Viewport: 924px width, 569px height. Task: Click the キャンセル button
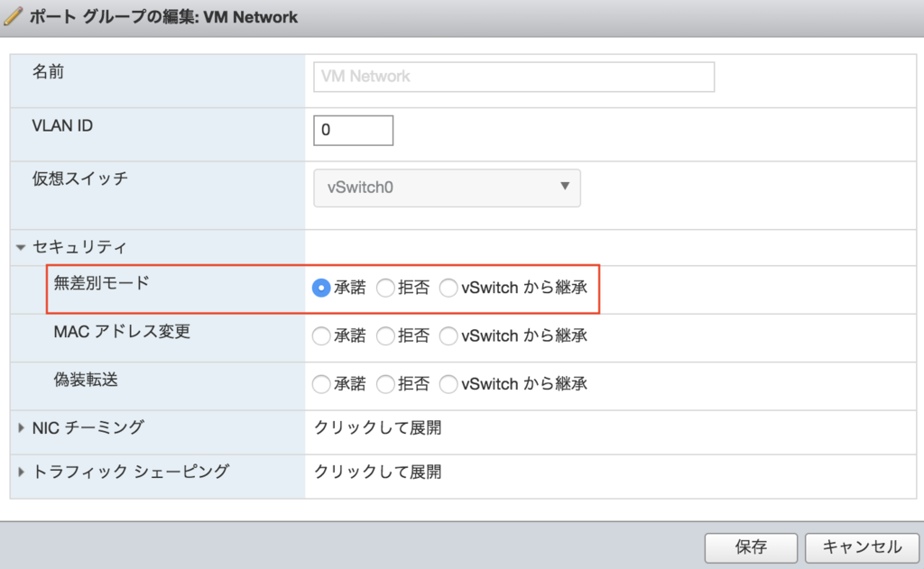(862, 547)
